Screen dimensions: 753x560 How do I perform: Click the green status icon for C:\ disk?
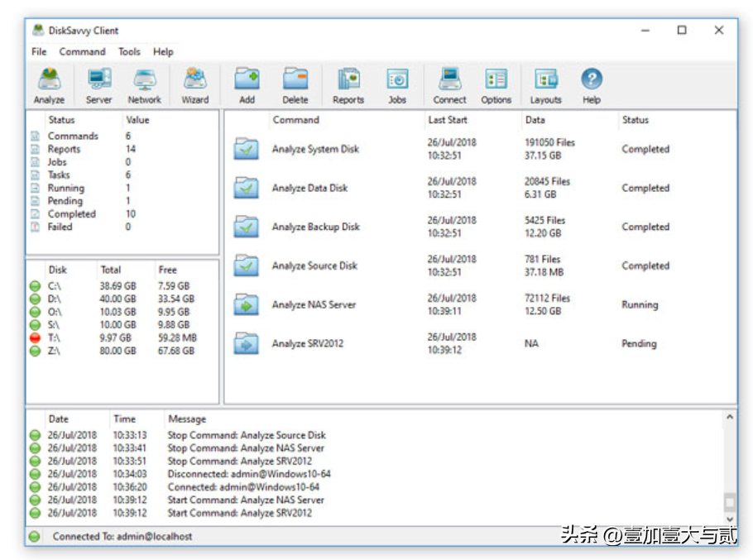click(x=35, y=286)
